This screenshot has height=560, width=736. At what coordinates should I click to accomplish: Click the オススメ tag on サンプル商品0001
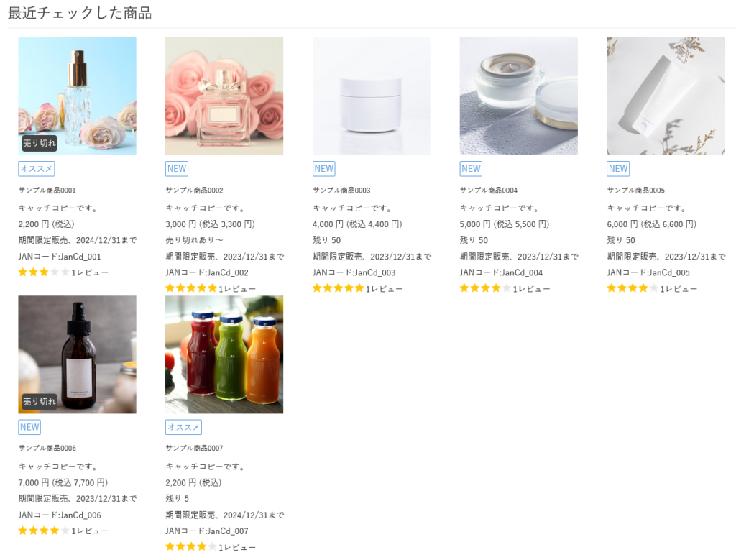36,169
